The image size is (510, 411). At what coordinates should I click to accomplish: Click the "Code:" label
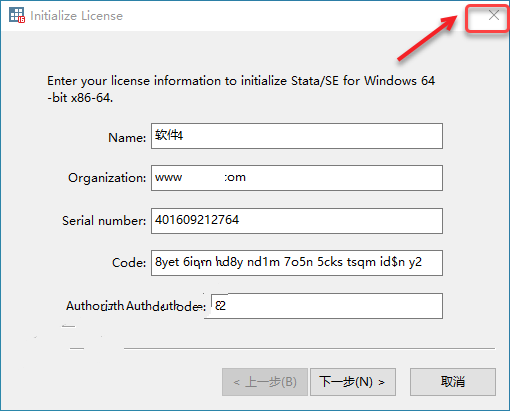pyautogui.click(x=129, y=263)
